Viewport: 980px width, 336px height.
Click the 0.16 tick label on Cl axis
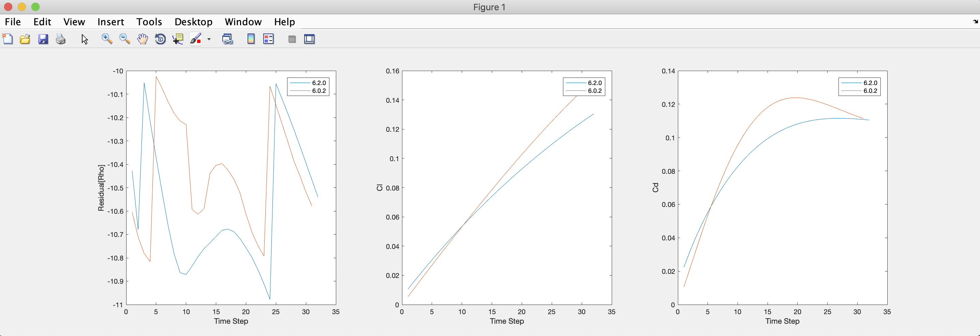pyautogui.click(x=392, y=71)
